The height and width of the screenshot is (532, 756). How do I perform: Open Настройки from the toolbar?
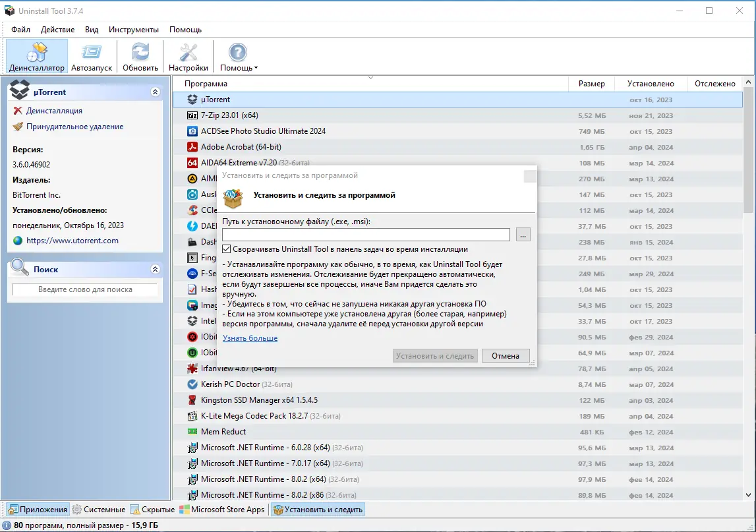[x=189, y=57]
